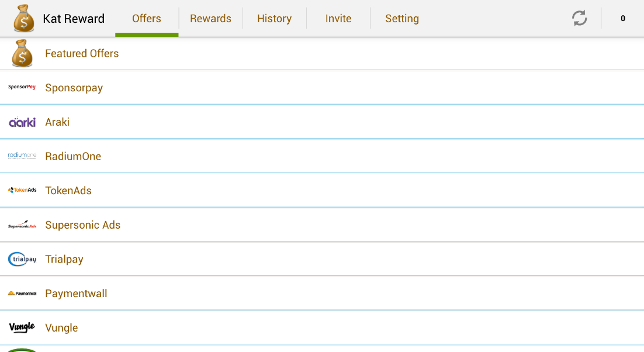
Task: Open the History tab
Action: (x=274, y=19)
